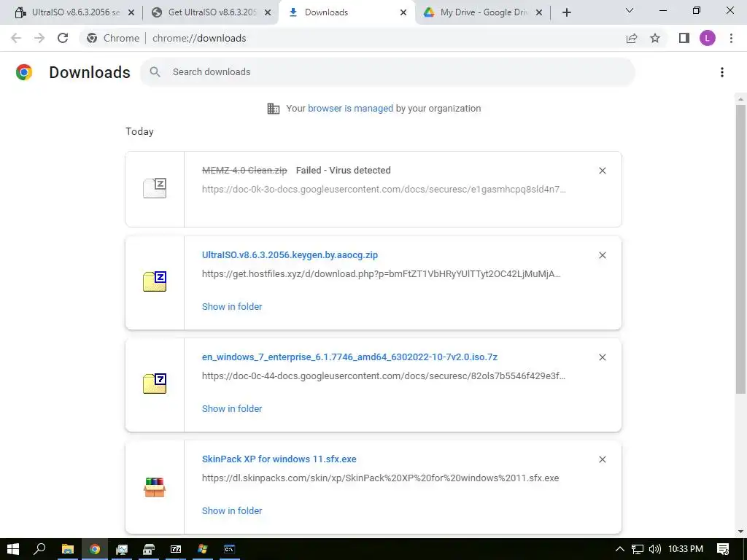Open the dl.skinpacks.com source URL
747x560 pixels.
coord(380,478)
